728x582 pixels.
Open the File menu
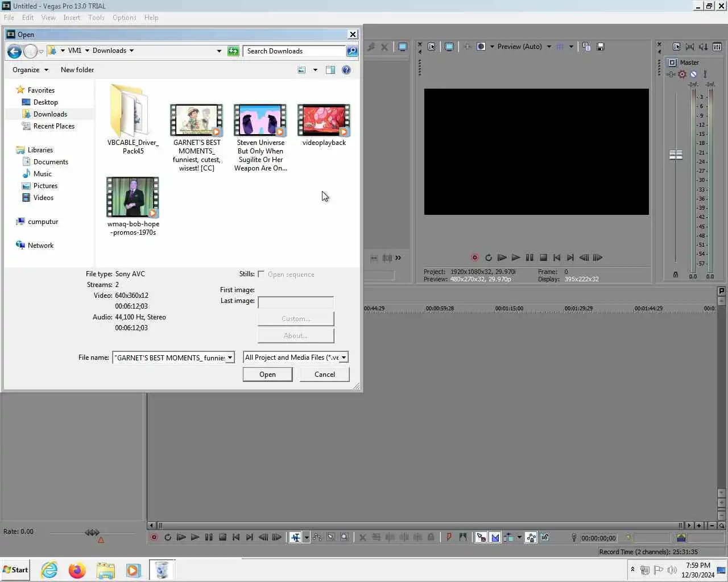(9, 18)
